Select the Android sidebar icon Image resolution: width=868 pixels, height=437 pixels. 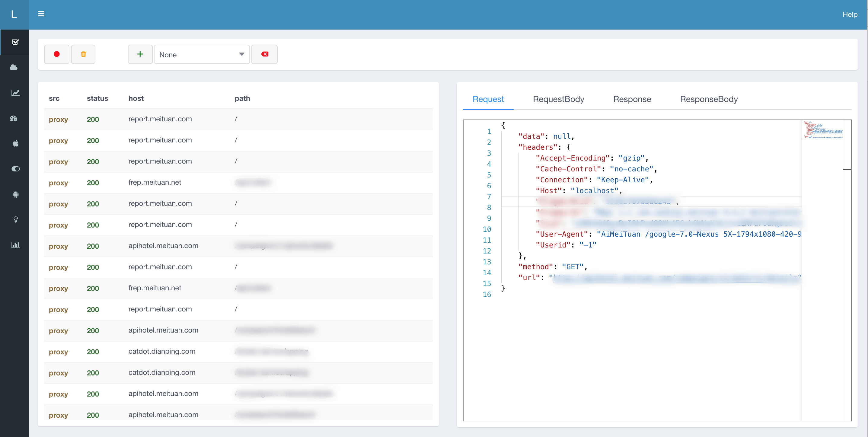pyautogui.click(x=15, y=194)
